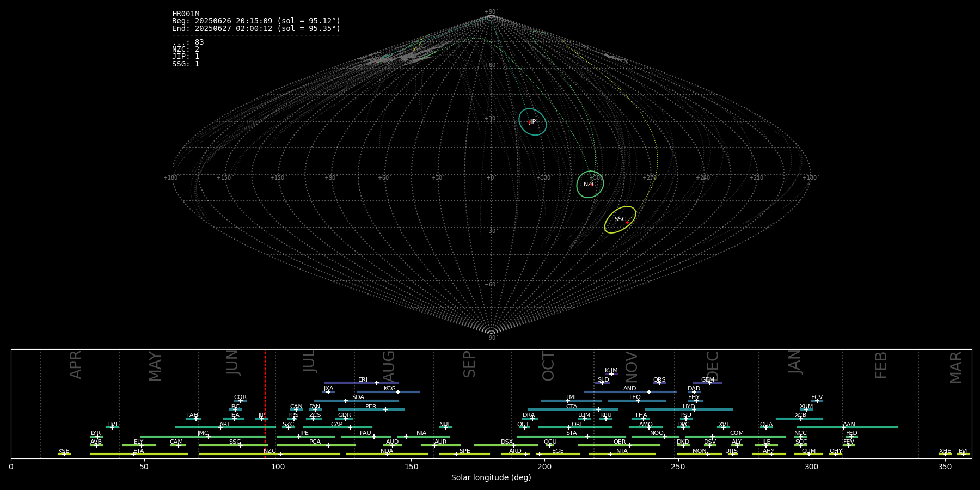
Task: Click the red dashed current-date line in timeline
Action: [x=265, y=403]
